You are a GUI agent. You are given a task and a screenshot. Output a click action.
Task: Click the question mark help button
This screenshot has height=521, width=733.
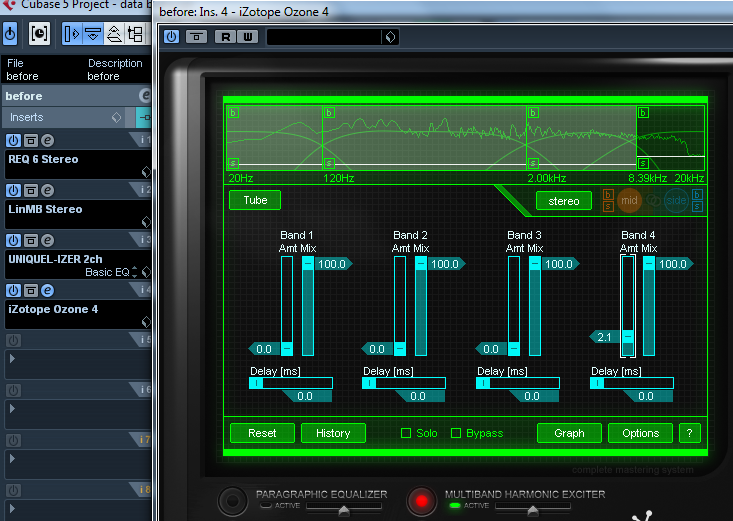point(689,433)
